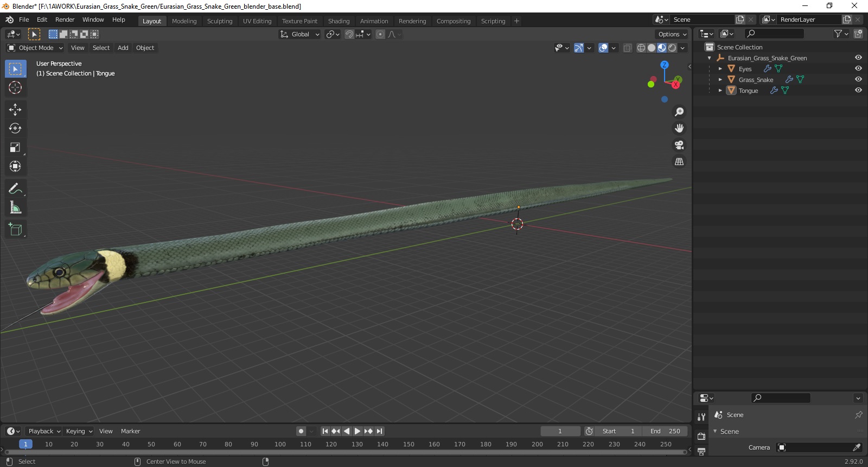Switch perspective/orthographic grid icon
The width and height of the screenshot is (868, 467).
(679, 162)
